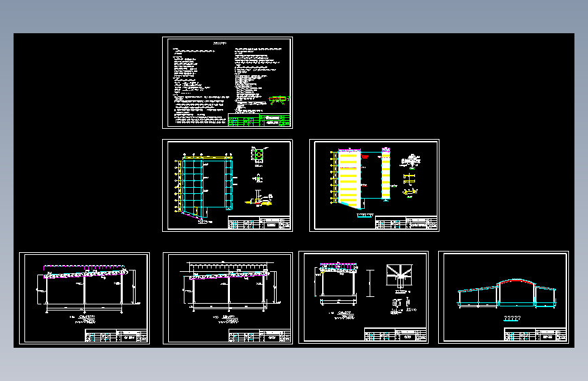The width and height of the screenshot is (588, 381).
Task: Click the '?????' label under arched elevation
Action: pyautogui.click(x=512, y=319)
